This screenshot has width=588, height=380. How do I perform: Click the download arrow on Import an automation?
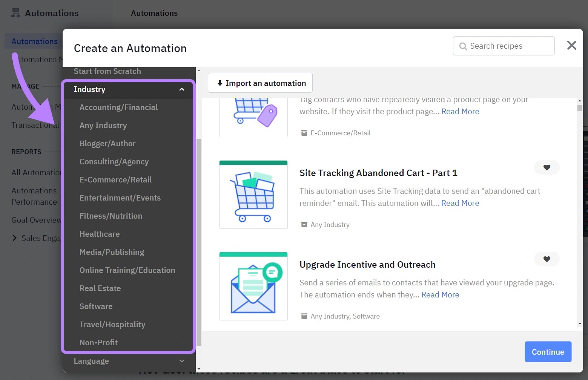coord(220,83)
